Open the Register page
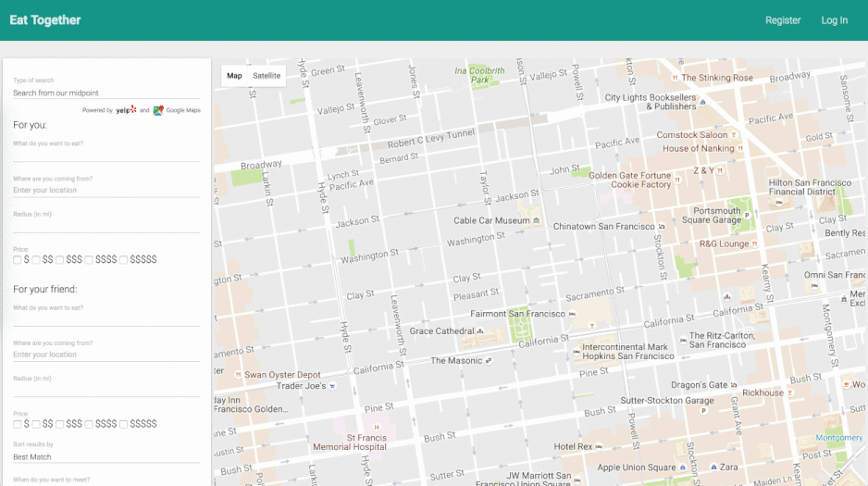The width and height of the screenshot is (868, 486). (782, 20)
